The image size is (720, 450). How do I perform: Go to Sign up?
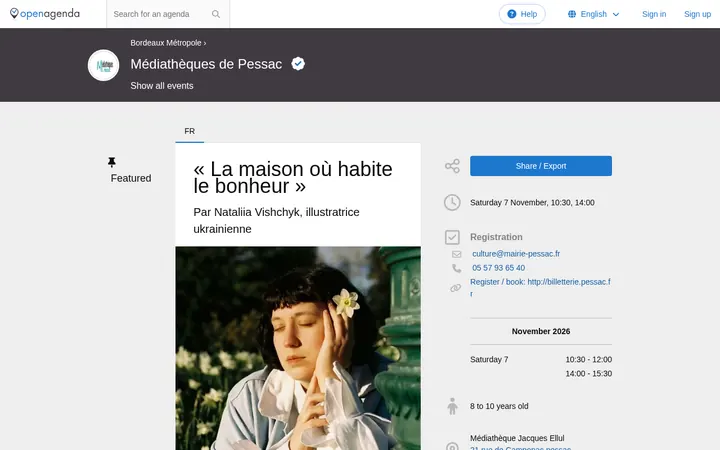coord(697,14)
